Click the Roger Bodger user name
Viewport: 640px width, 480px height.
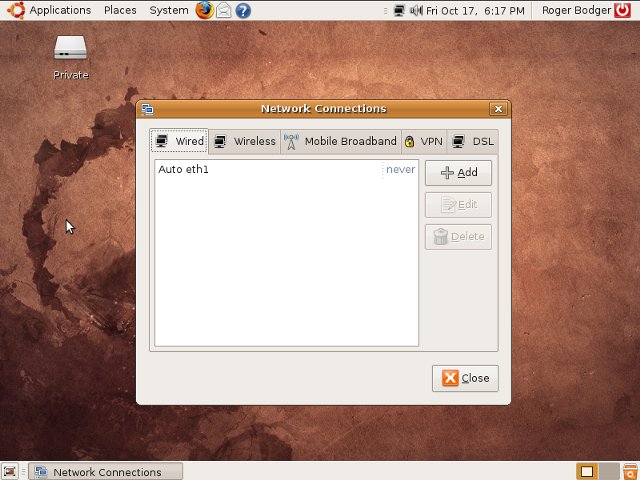(576, 10)
